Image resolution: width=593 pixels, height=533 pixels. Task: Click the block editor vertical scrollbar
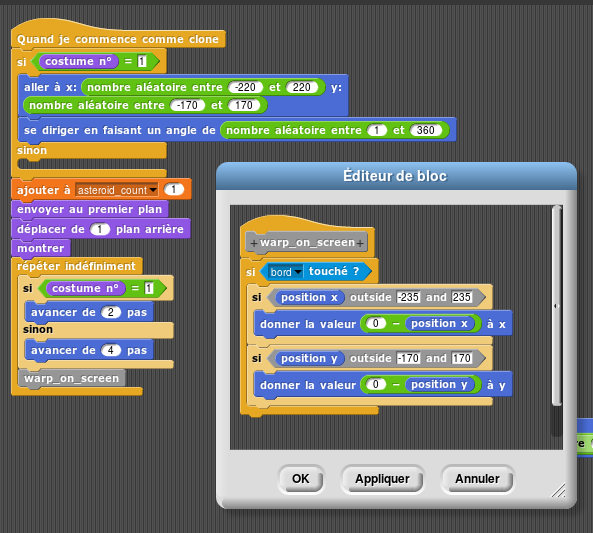[x=557, y=306]
